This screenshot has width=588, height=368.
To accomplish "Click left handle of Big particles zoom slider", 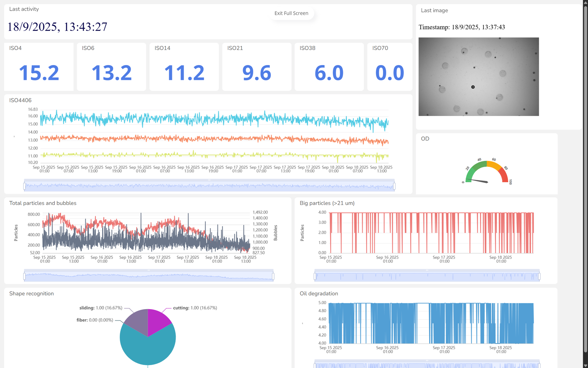I will (315, 276).
